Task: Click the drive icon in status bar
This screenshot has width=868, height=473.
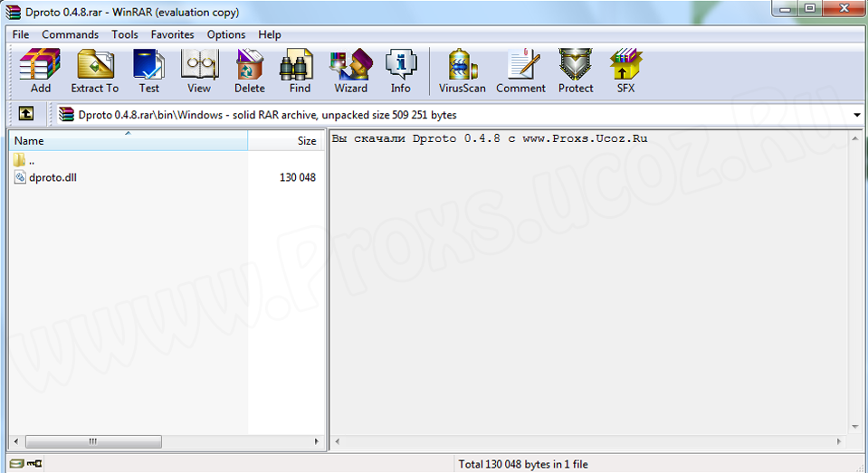Action: pyautogui.click(x=16, y=464)
